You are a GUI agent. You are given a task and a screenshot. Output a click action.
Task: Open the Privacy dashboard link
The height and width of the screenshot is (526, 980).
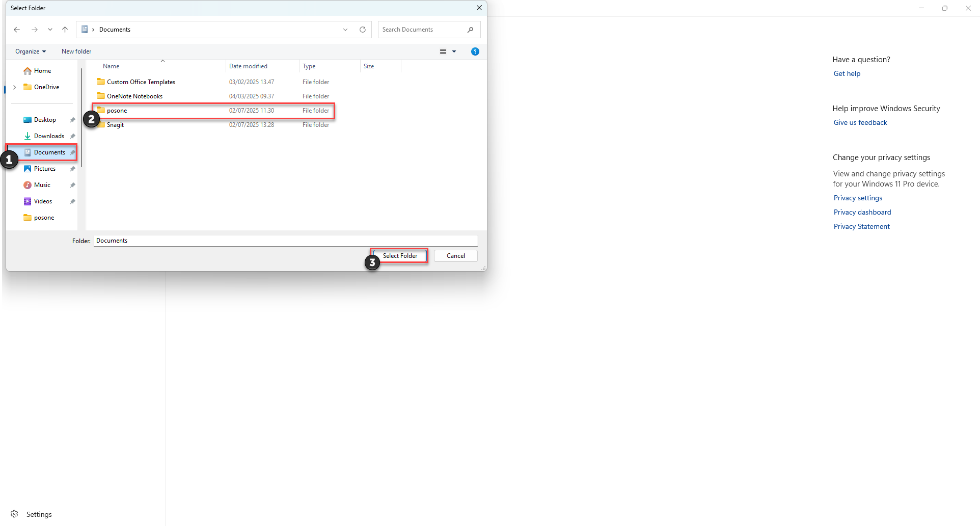[862, 212]
